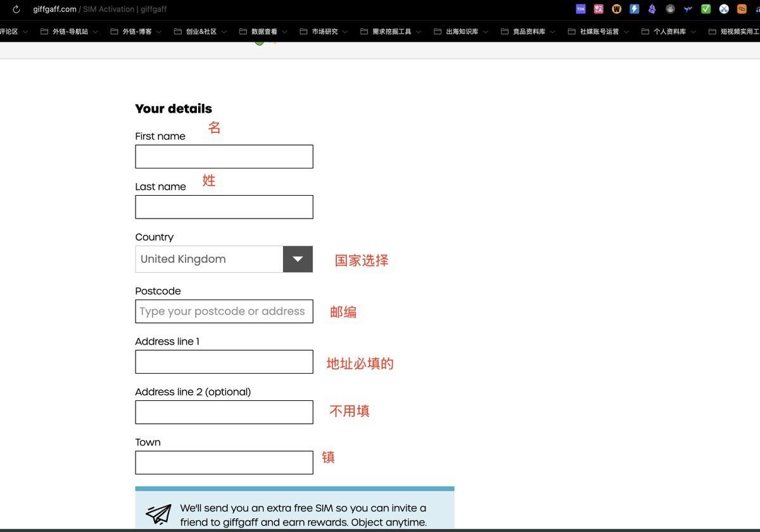Image resolution: width=760 pixels, height=532 pixels.
Task: Focus the Address line 2 optional field
Action: [x=224, y=412]
